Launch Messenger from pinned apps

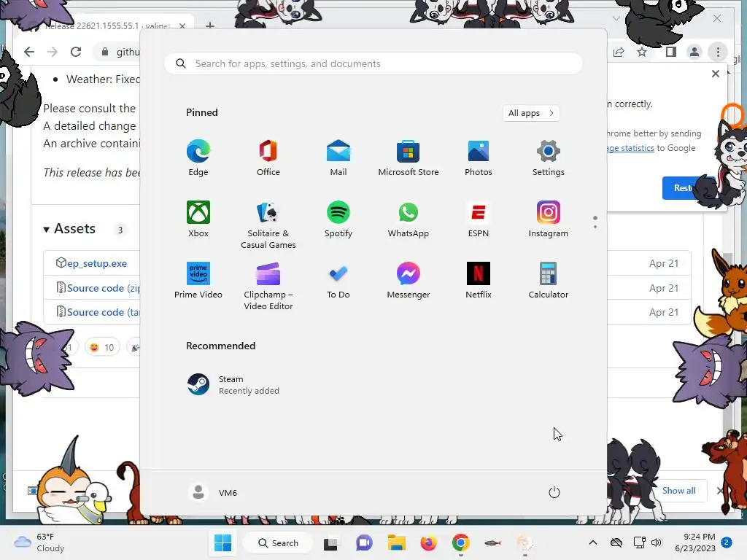[409, 281]
